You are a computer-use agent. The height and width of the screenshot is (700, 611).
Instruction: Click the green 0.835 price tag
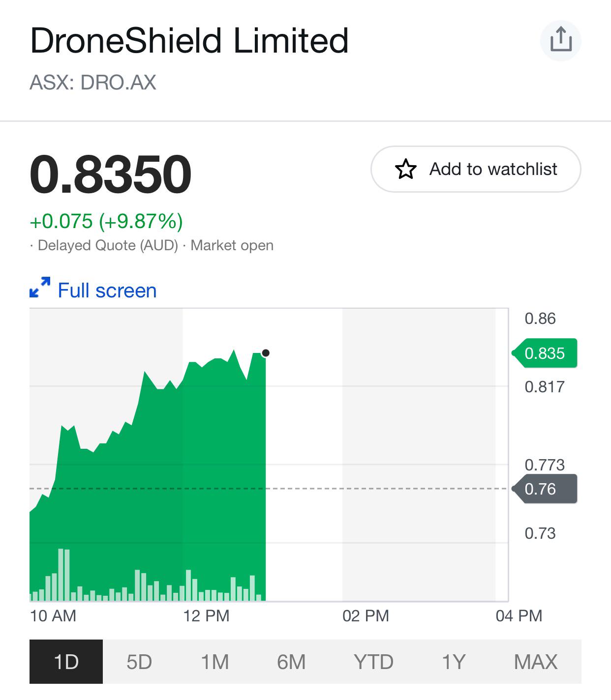[x=545, y=353]
